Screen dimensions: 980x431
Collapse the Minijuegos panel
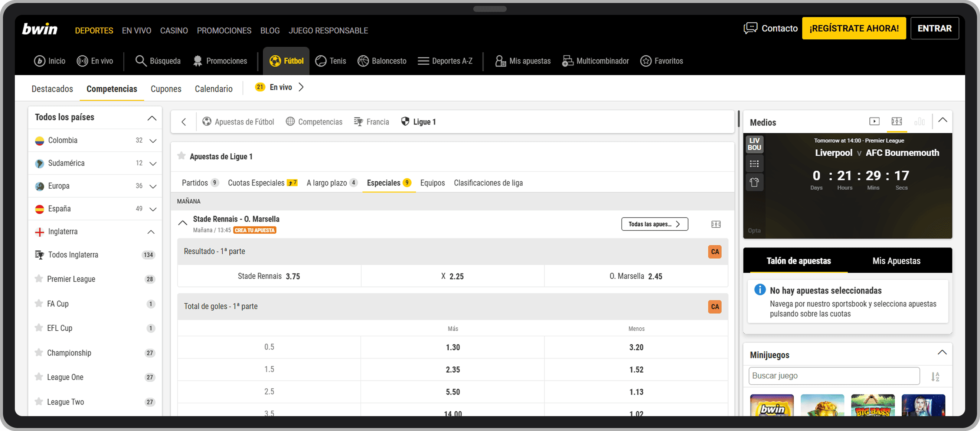click(x=942, y=352)
